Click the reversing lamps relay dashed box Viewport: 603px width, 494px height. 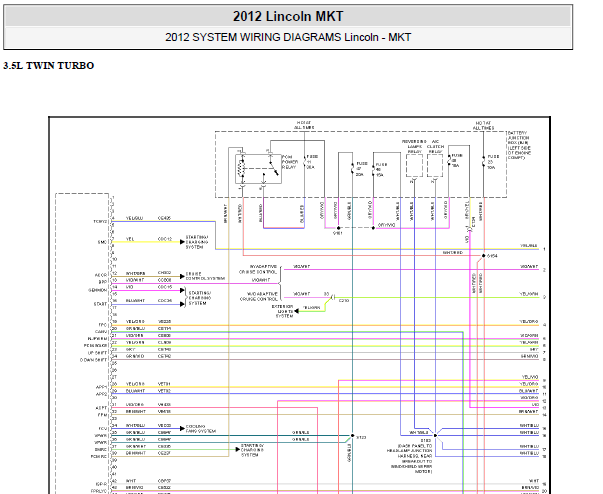click(x=414, y=166)
